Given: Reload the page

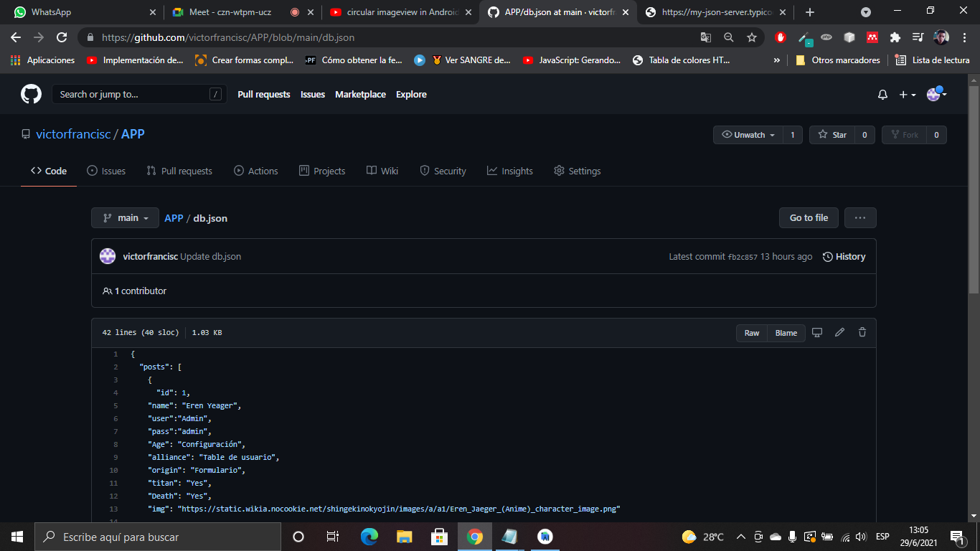Looking at the screenshot, I should coord(62,37).
